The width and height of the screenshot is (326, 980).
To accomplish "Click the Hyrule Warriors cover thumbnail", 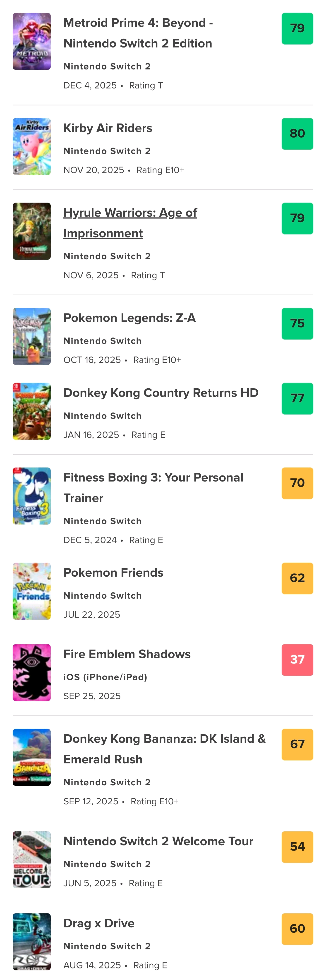I will [31, 231].
